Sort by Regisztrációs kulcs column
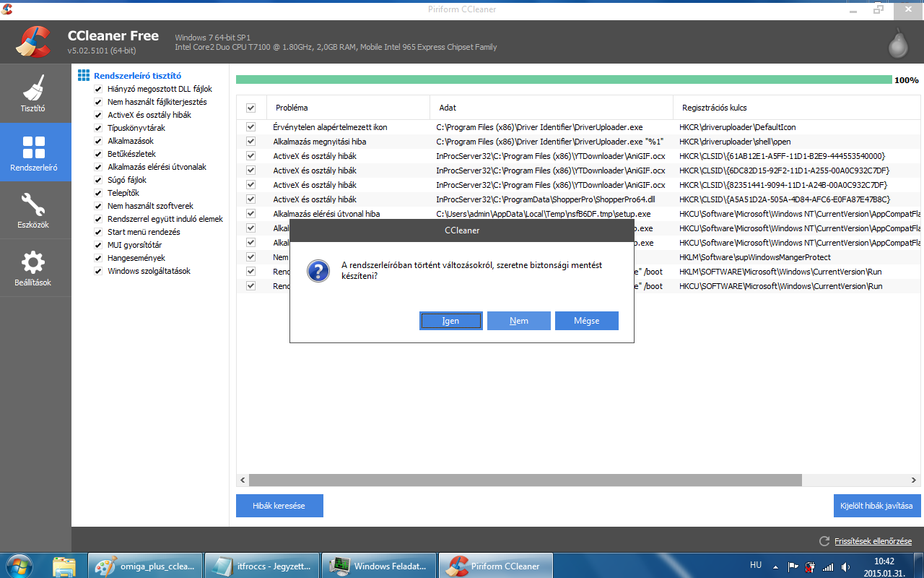The width and height of the screenshot is (924, 578). 714,108
